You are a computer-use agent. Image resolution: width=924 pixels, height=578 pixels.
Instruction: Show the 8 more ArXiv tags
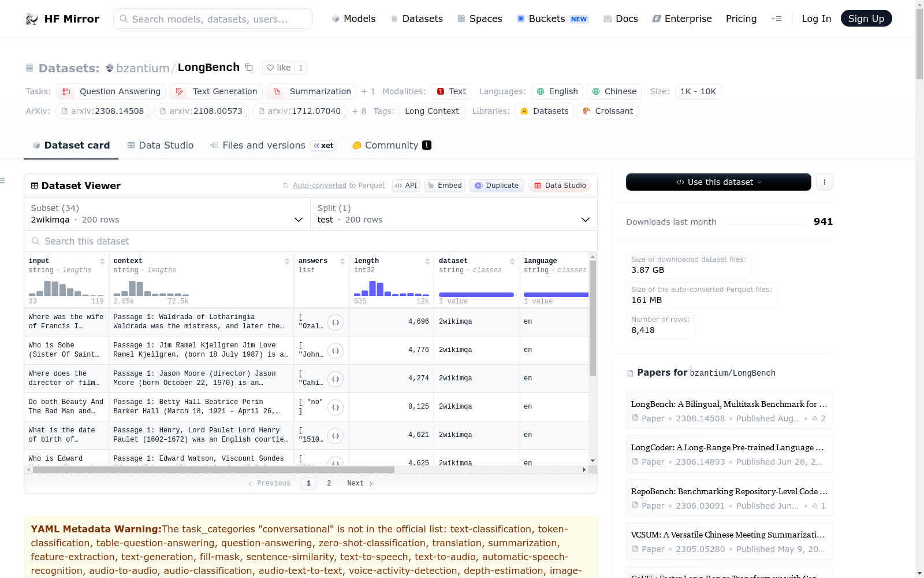[359, 111]
